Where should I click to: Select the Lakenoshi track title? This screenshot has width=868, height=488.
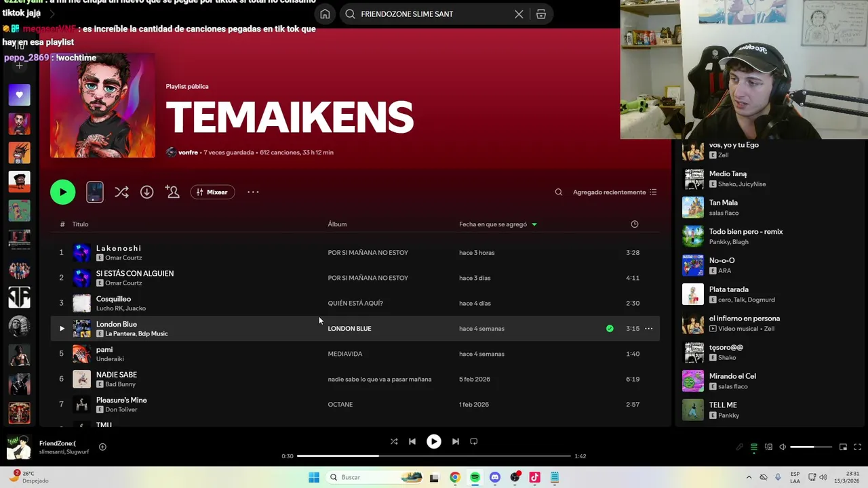(x=119, y=248)
